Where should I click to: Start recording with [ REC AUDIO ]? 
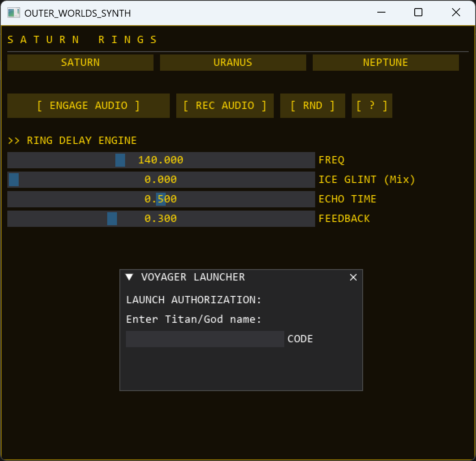[x=225, y=105]
